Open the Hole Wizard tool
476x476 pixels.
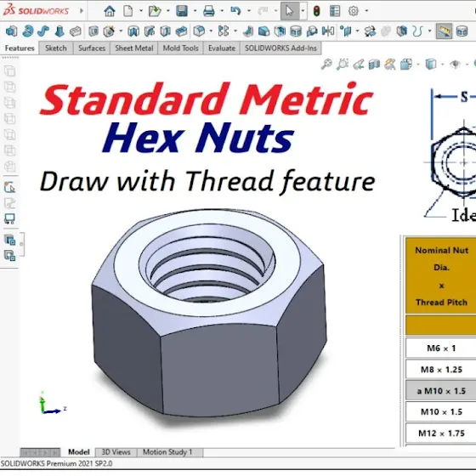pos(109,31)
